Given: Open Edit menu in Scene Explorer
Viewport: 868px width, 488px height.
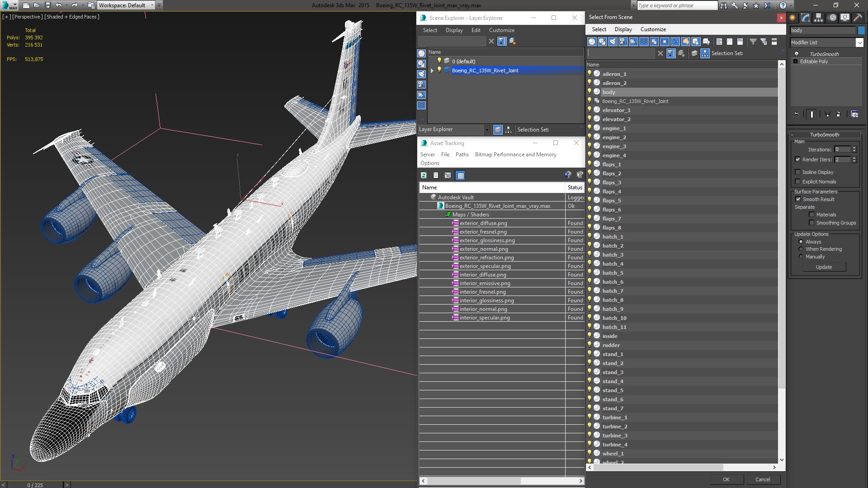Looking at the screenshot, I should tap(476, 30).
